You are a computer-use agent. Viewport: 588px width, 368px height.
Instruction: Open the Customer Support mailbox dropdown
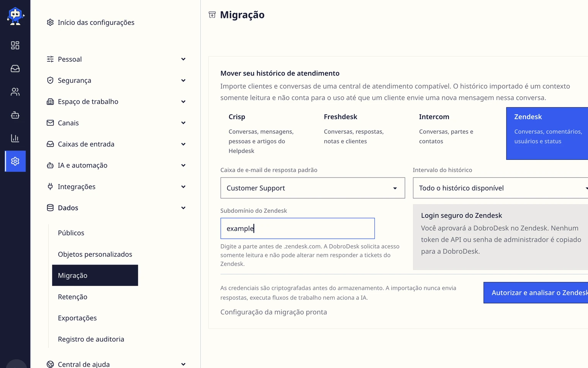coord(313,188)
